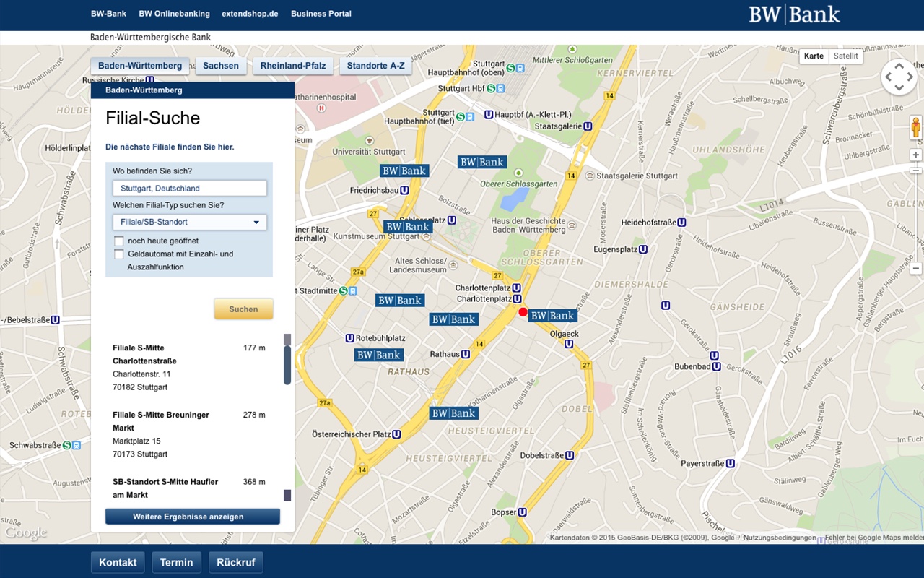Image resolution: width=924 pixels, height=578 pixels.
Task: Open Business Portal in top bar
Action: [x=321, y=14]
